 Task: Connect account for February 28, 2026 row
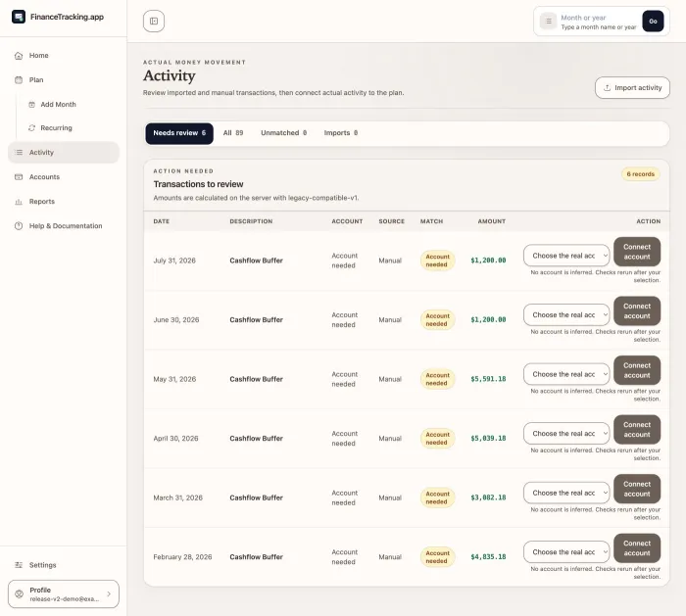(637, 547)
